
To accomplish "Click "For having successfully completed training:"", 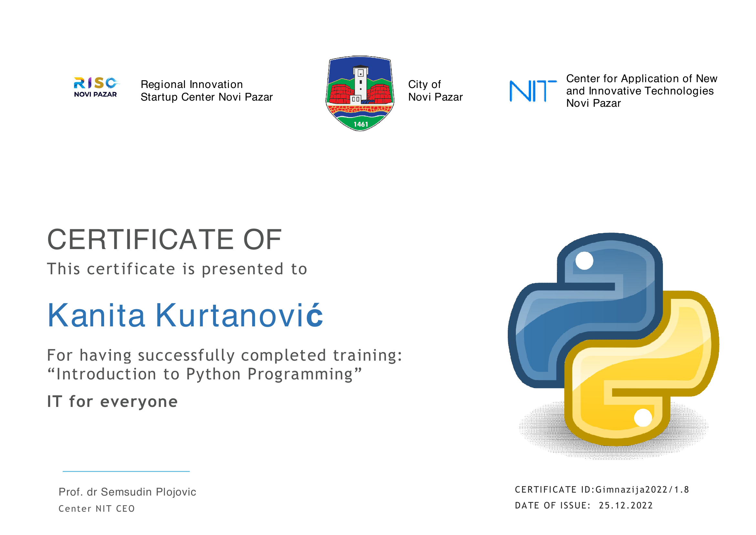I will [225, 355].
